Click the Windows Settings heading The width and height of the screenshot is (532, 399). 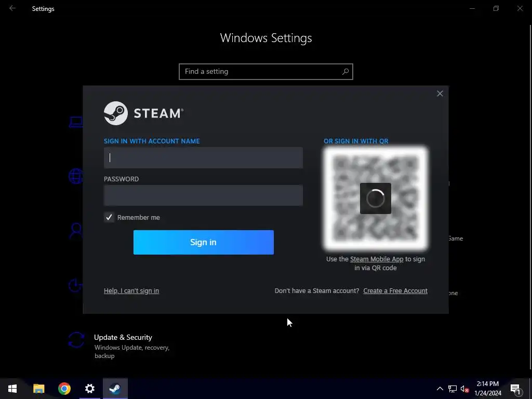tap(266, 37)
